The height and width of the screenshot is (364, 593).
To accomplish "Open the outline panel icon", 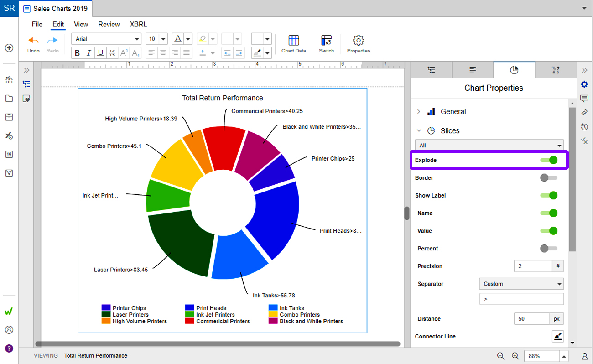I will click(x=26, y=84).
